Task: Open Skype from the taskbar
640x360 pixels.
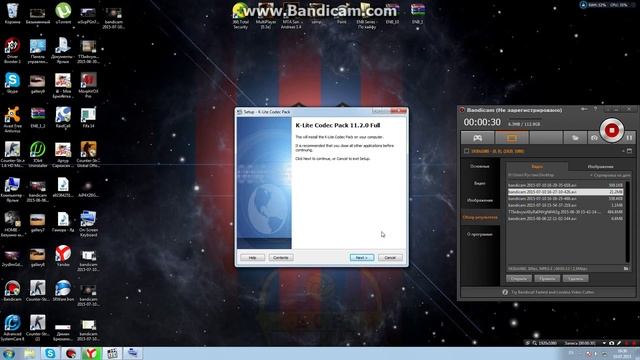Action: pos(50,353)
